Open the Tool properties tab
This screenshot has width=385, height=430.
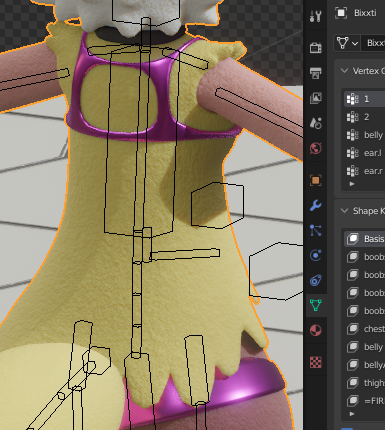coord(315,16)
